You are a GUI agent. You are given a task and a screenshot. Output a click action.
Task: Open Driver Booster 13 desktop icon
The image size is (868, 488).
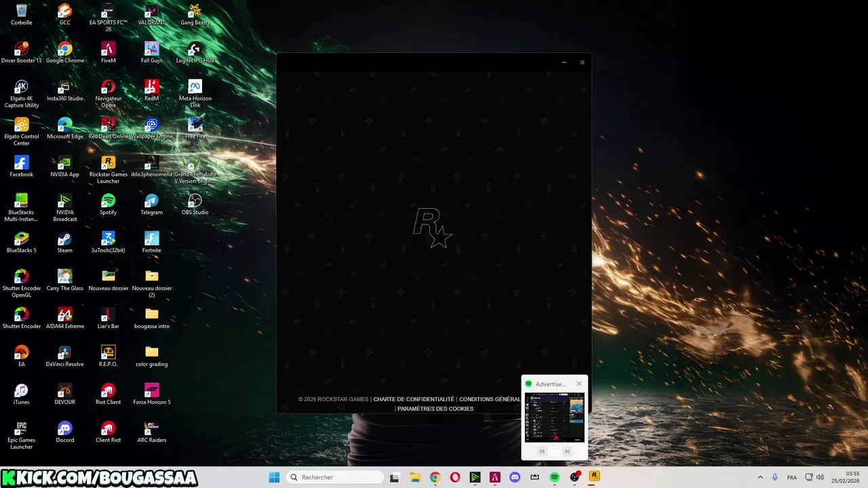[x=22, y=52]
